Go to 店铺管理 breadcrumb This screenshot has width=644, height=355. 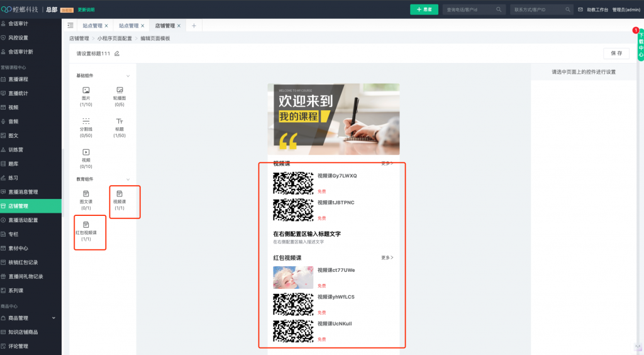tap(79, 38)
